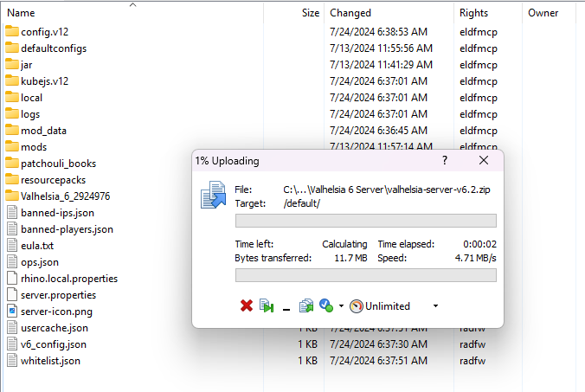585x392 pixels.
Task: Sort by the Size column header
Action: 311,13
